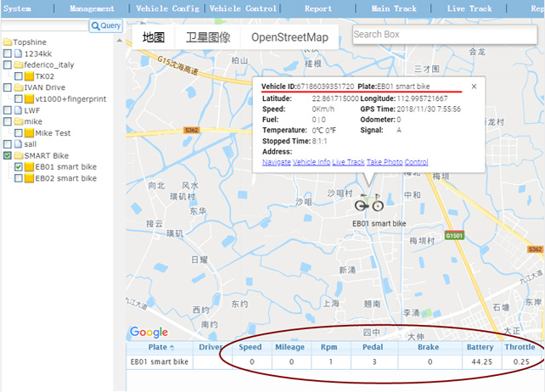Image resolution: width=545 pixels, height=392 pixels.
Task: Click the Battery value 44.25
Action: 481,361
